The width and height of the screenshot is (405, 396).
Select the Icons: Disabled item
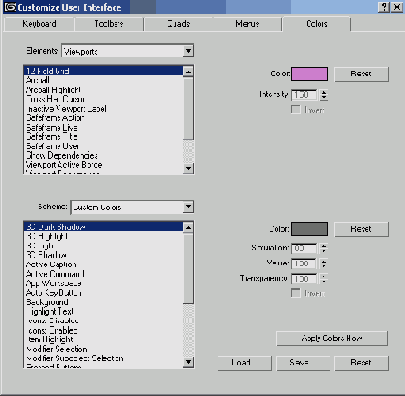click(104, 321)
